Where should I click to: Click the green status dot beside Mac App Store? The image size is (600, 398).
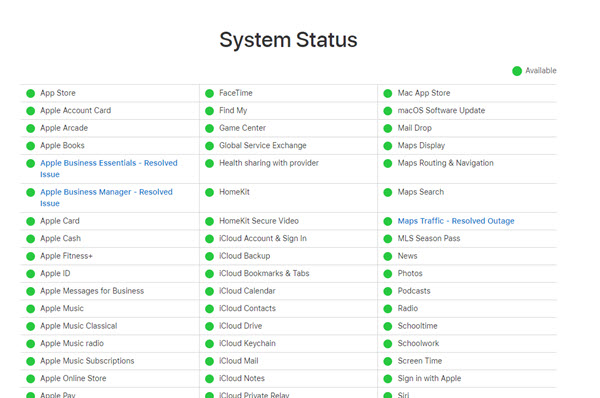(388, 93)
